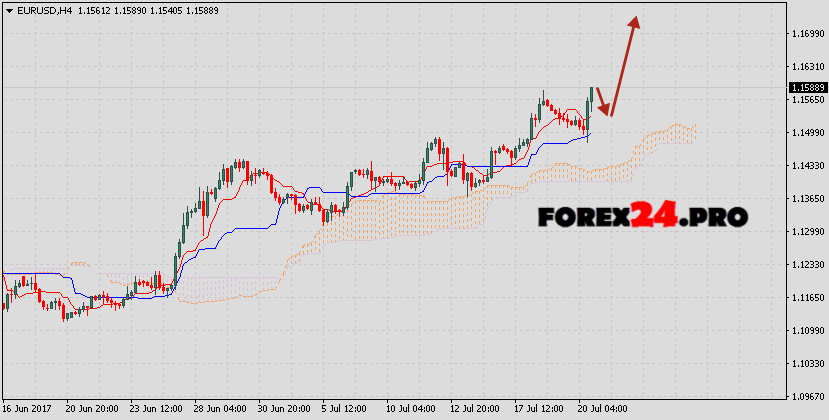
Task: Click the EURUSD,H4 symbol title text
Action: 45,8
